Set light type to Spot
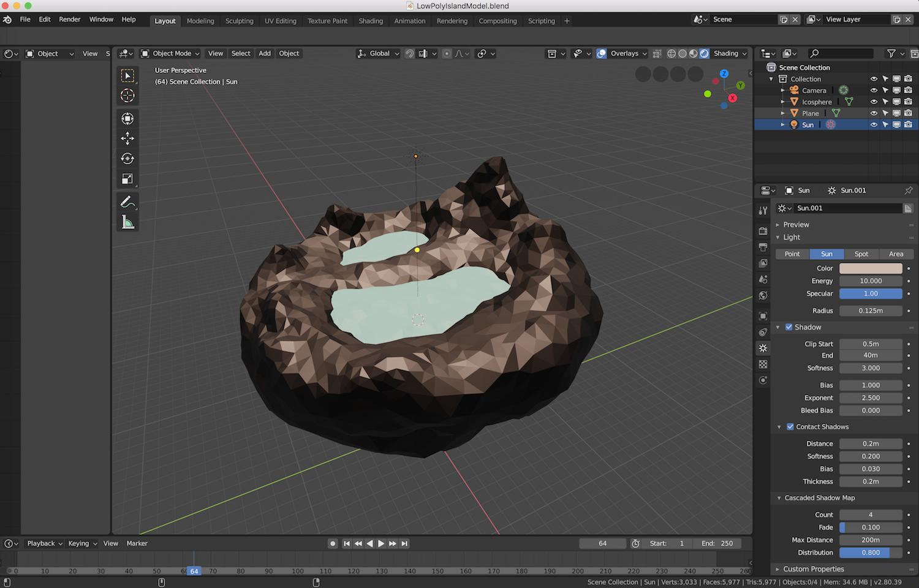Screen dimensions: 919x588 point(861,254)
